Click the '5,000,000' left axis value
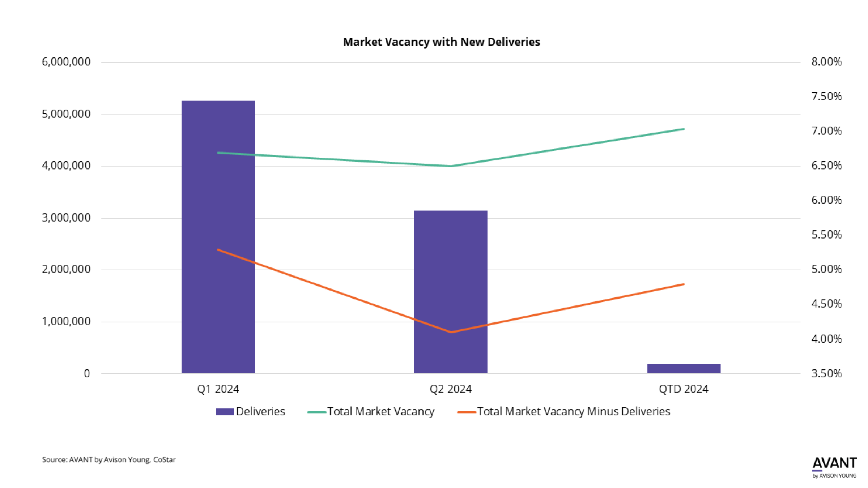This screenshot has width=868, height=488. [66, 114]
